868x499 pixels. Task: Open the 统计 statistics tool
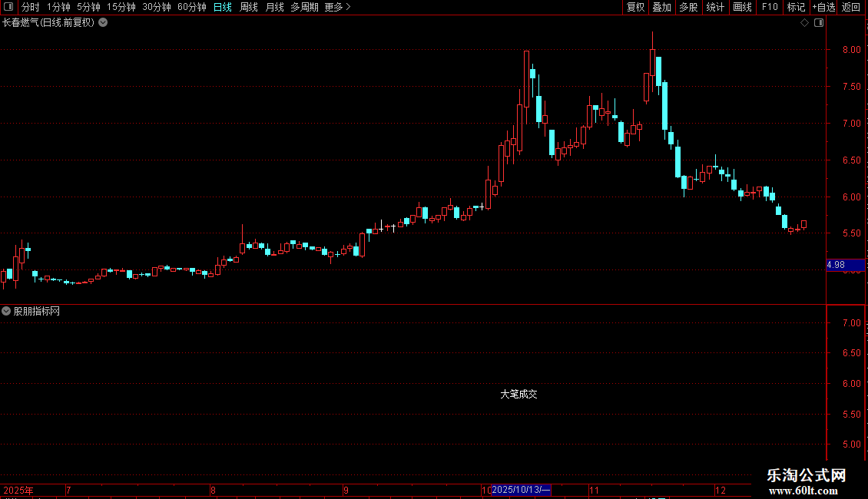tap(715, 7)
